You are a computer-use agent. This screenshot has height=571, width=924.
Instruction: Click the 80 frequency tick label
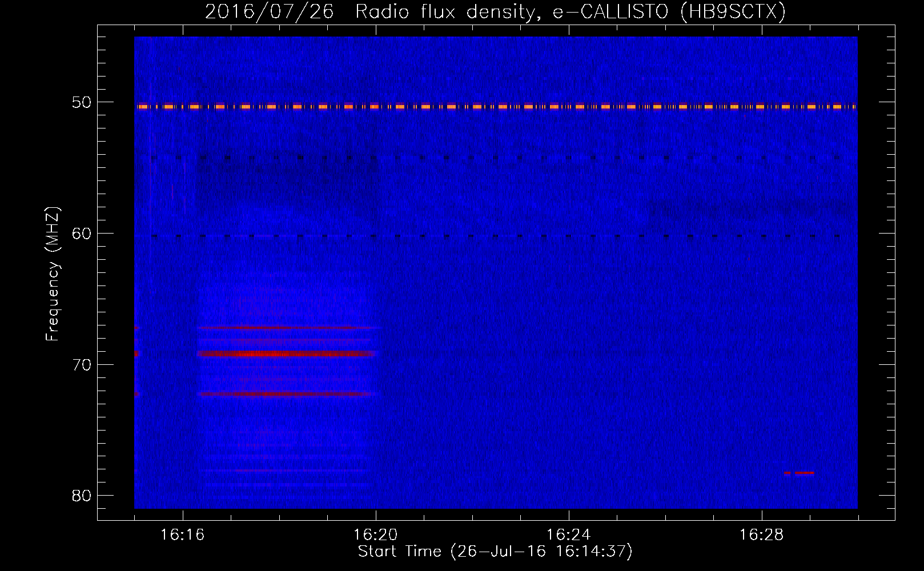pos(82,496)
